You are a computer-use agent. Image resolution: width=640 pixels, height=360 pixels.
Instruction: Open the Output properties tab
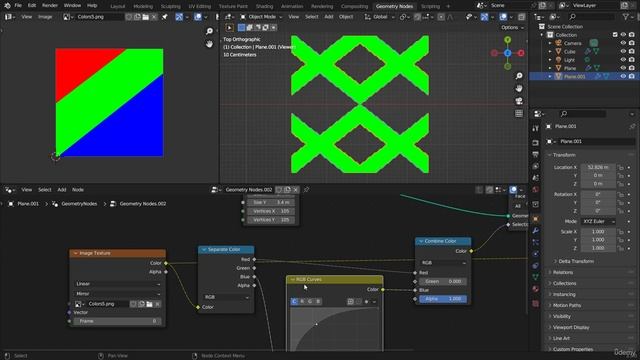[x=536, y=155]
